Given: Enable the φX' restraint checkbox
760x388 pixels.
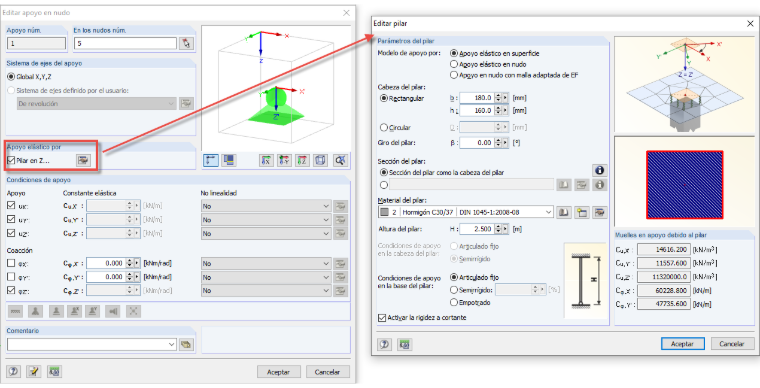Looking at the screenshot, I should 11,263.
